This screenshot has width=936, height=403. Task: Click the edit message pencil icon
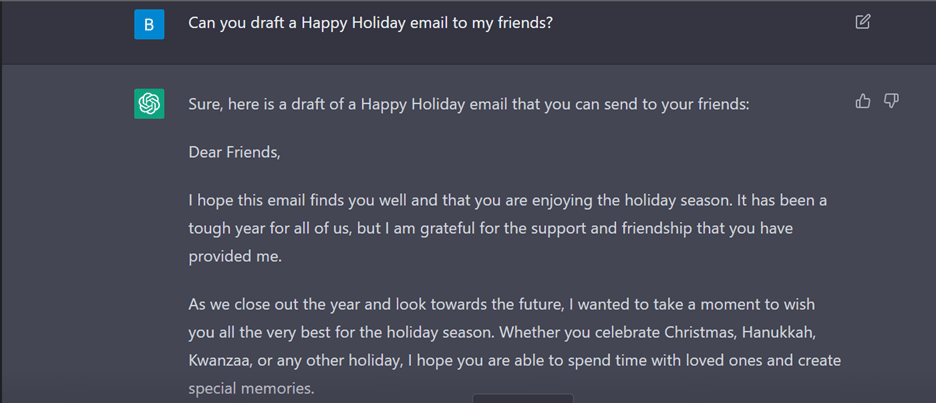(x=863, y=22)
